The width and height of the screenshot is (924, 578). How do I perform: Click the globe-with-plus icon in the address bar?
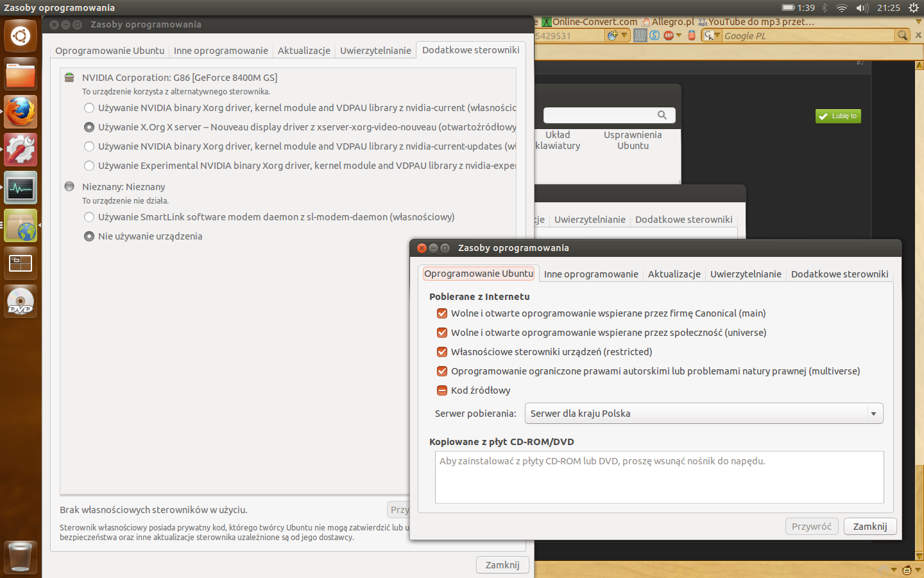(613, 35)
